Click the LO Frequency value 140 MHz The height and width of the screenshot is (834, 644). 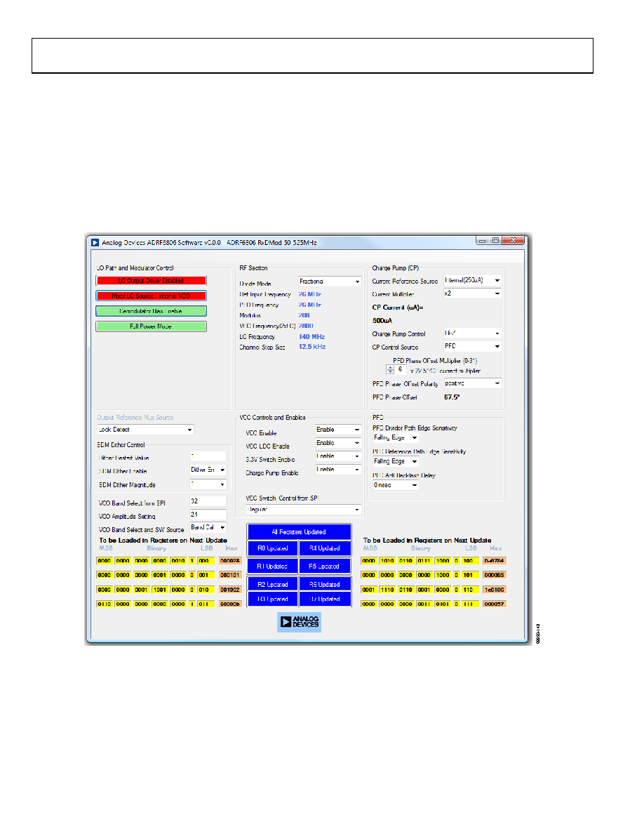312,337
